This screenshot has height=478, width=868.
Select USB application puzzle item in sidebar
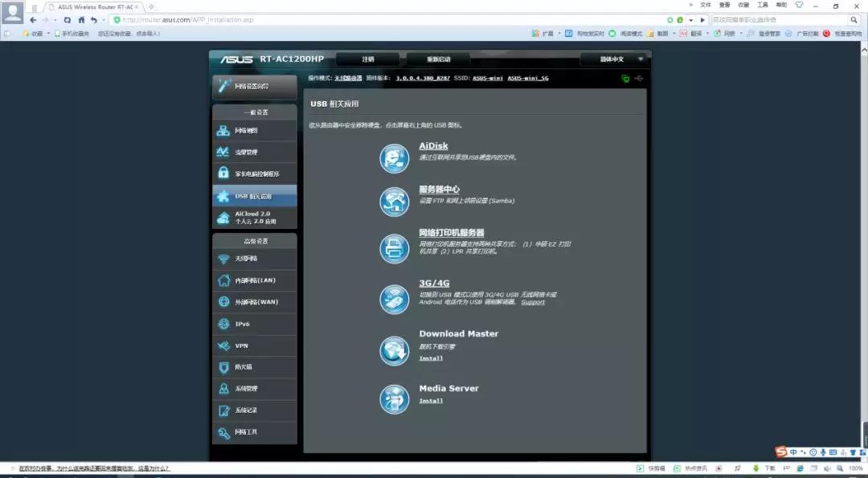point(255,196)
